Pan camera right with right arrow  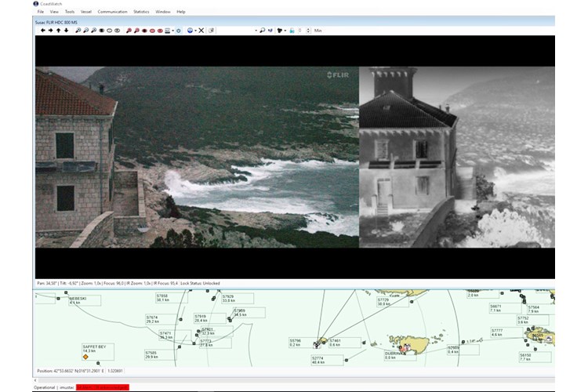51,31
